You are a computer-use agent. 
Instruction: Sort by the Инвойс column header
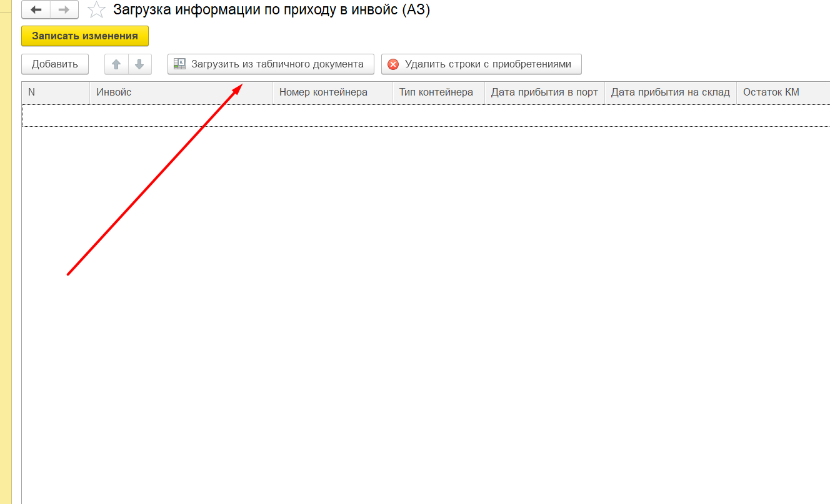coord(181,92)
